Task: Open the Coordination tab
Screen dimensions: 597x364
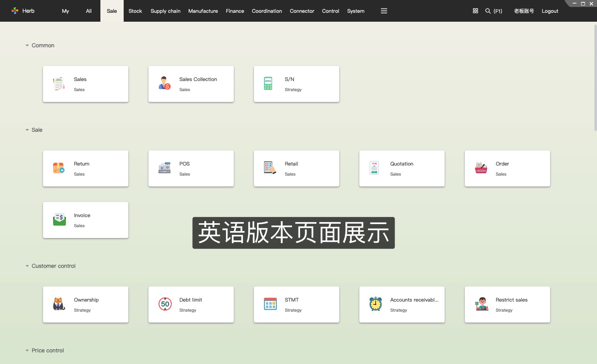Action: (x=267, y=11)
